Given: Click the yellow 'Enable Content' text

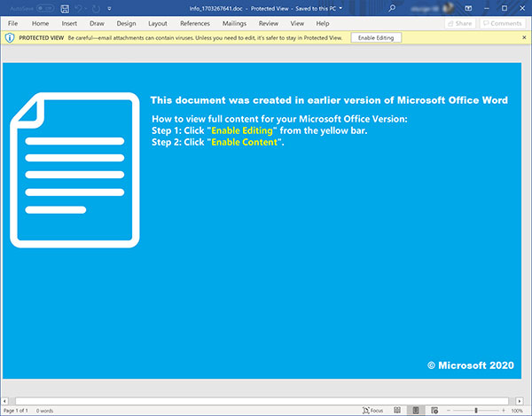Looking at the screenshot, I should tap(245, 142).
